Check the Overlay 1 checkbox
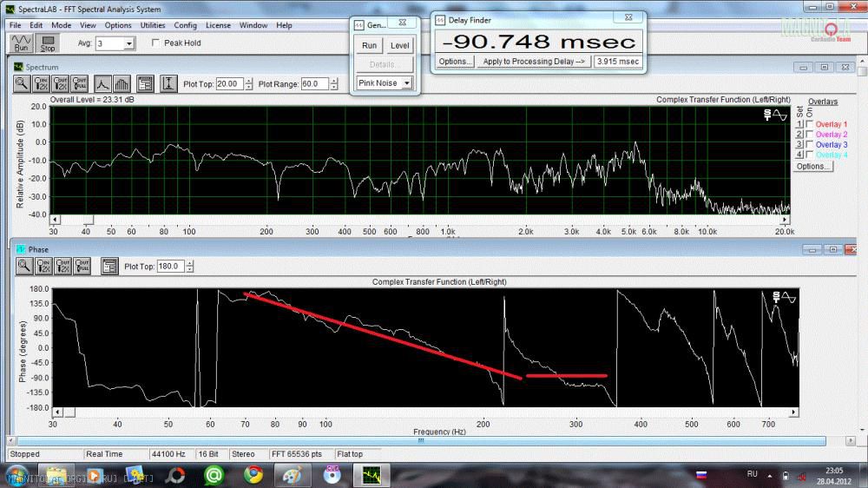Image resolution: width=868 pixels, height=488 pixels. [810, 125]
